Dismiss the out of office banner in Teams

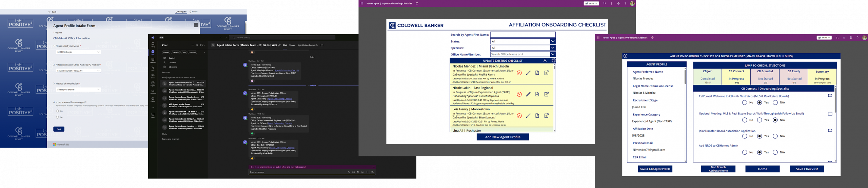(373, 167)
